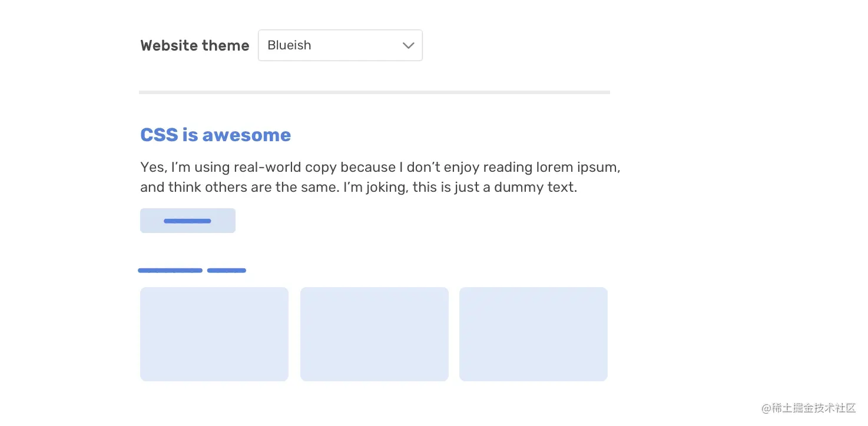Image resolution: width=868 pixels, height=426 pixels.
Task: Click the shorter blue placeholder line above cards
Action: [227, 271]
